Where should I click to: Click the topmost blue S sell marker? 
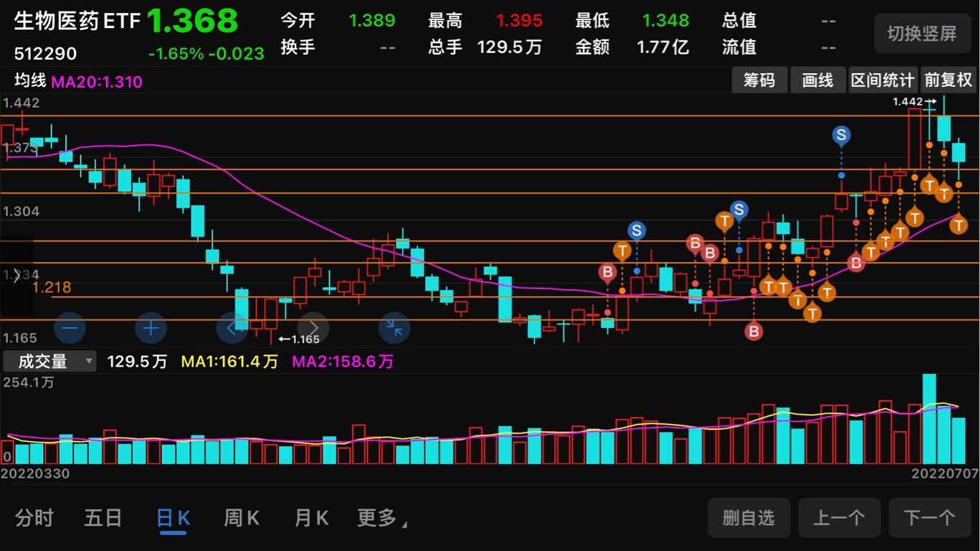[841, 135]
